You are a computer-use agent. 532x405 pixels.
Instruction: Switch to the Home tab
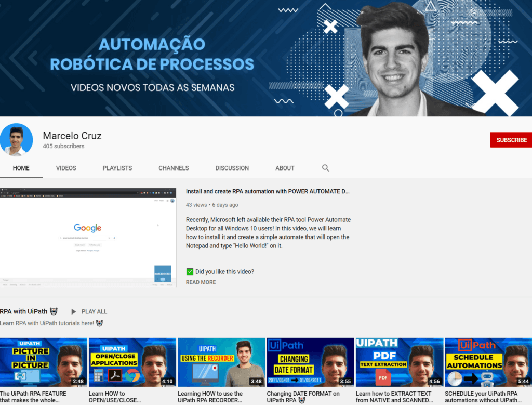click(21, 168)
